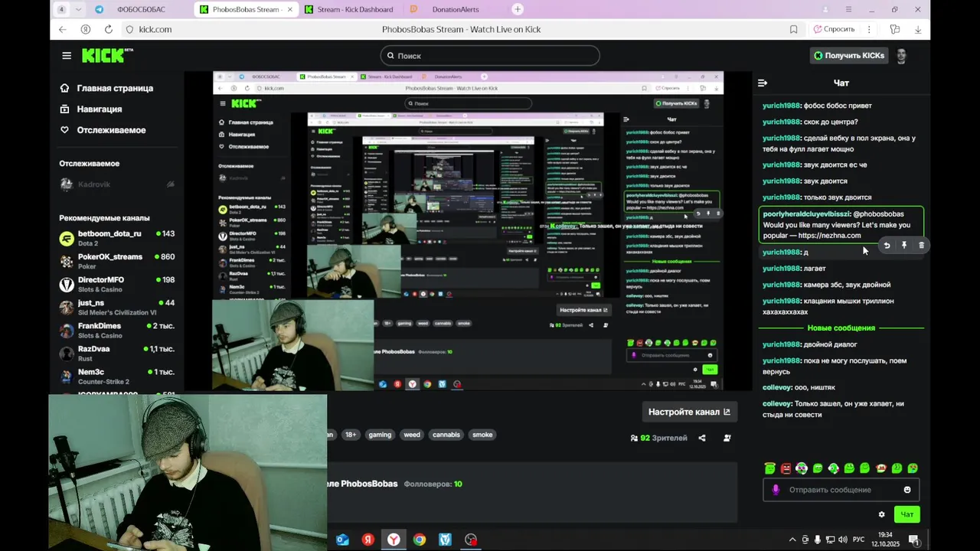Click the Спросить assistant button

(834, 29)
